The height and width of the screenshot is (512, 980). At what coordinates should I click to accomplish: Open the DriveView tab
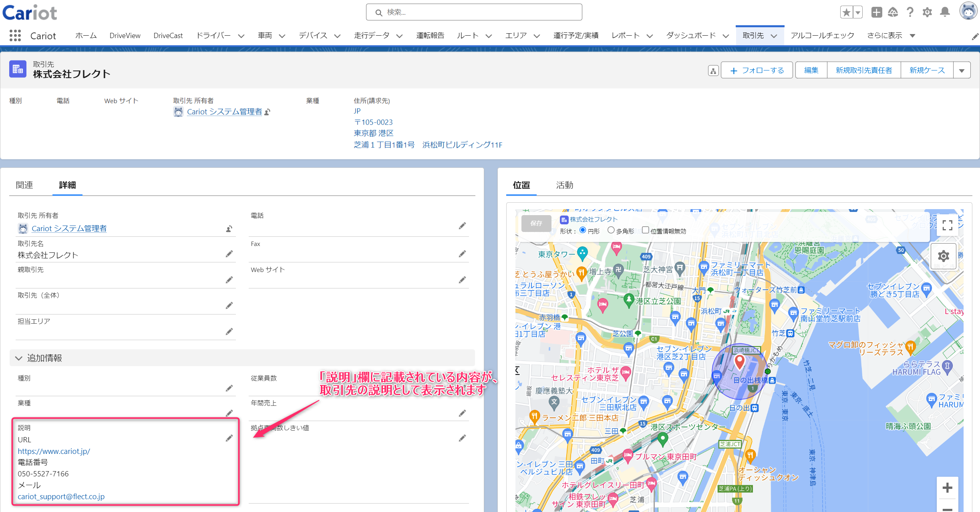125,36
